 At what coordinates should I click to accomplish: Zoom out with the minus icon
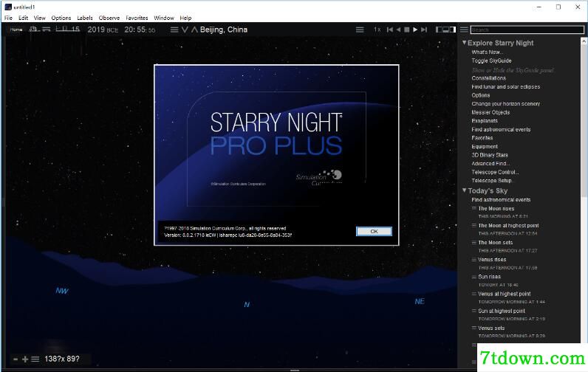(x=16, y=359)
